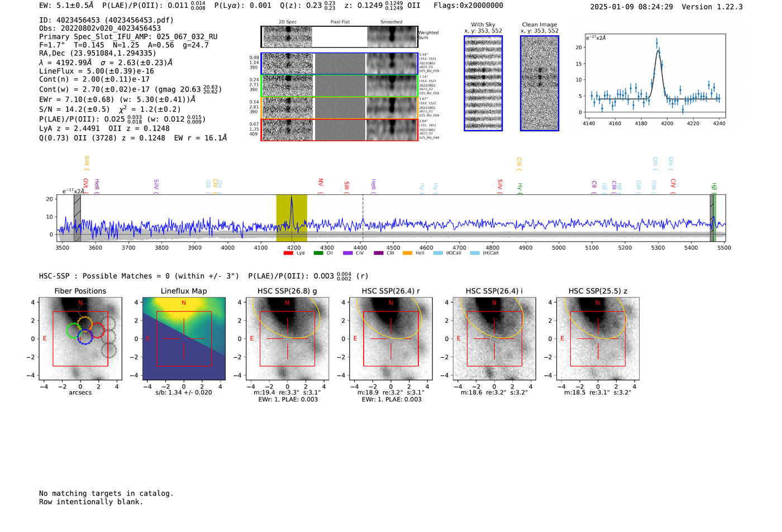Click the m:18.6 re:3.2" s:3.2" caption
This screenshot has height=532, width=782.
coord(494,392)
